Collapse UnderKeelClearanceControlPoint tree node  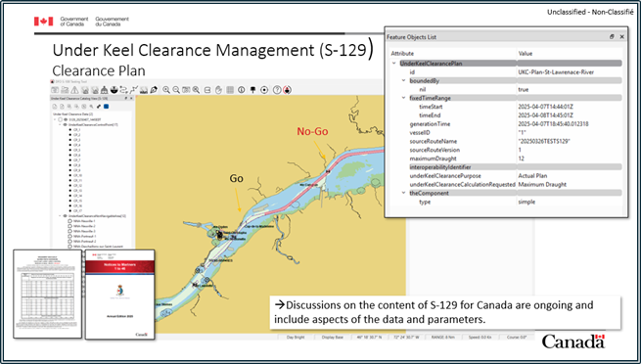point(60,124)
